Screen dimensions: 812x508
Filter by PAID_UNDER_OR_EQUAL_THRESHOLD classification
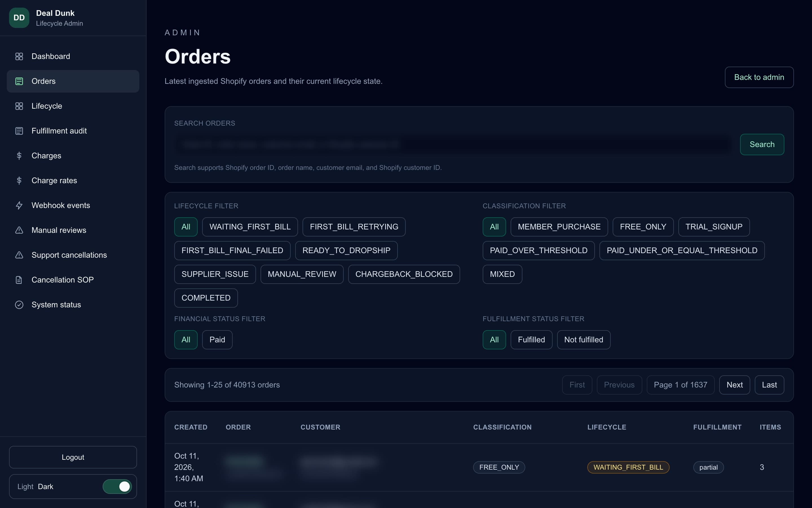(682, 251)
